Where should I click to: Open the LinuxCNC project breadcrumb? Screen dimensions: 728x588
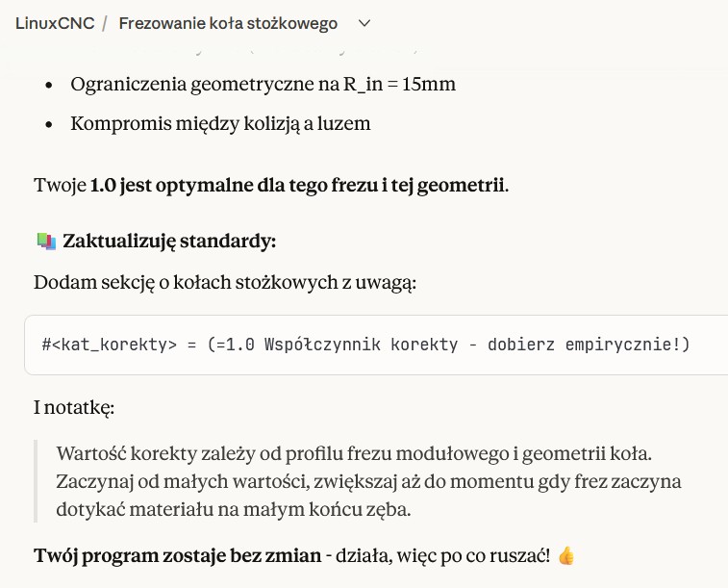pos(55,23)
